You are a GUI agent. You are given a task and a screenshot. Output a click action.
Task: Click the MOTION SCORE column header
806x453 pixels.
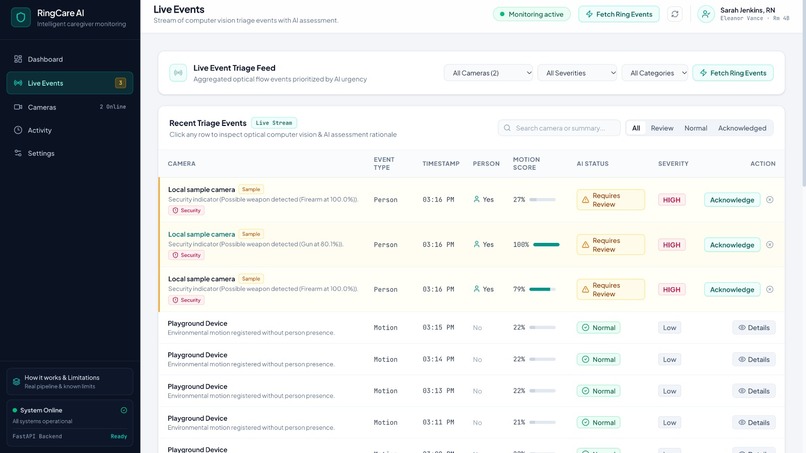coord(526,164)
